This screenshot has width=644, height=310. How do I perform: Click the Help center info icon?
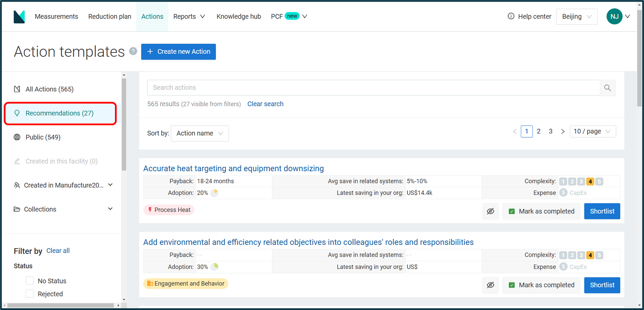pos(511,16)
